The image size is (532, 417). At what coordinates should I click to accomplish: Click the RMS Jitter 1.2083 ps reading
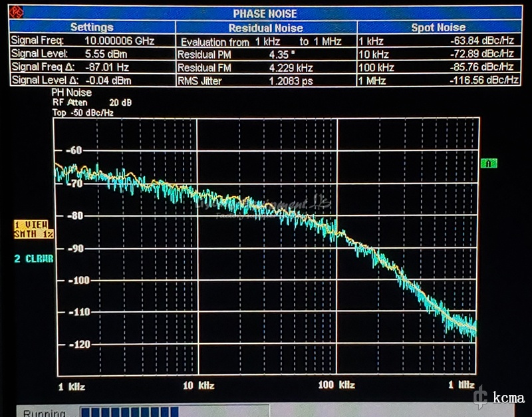[x=287, y=80]
